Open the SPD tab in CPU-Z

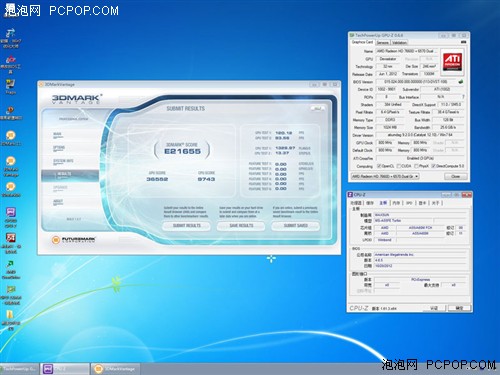(x=409, y=203)
